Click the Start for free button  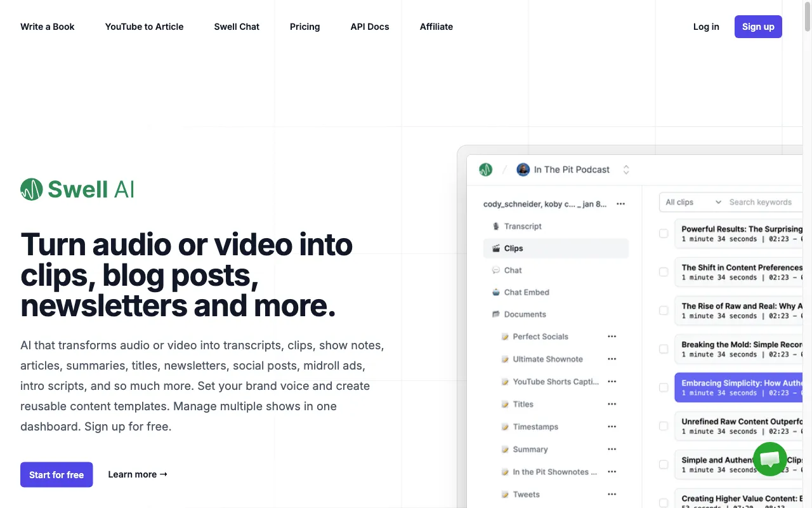pos(56,474)
